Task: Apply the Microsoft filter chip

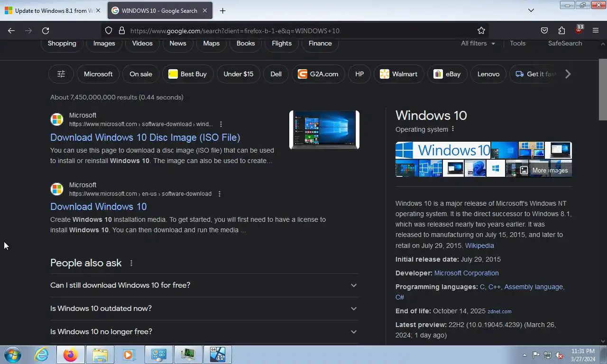Action: (98, 74)
